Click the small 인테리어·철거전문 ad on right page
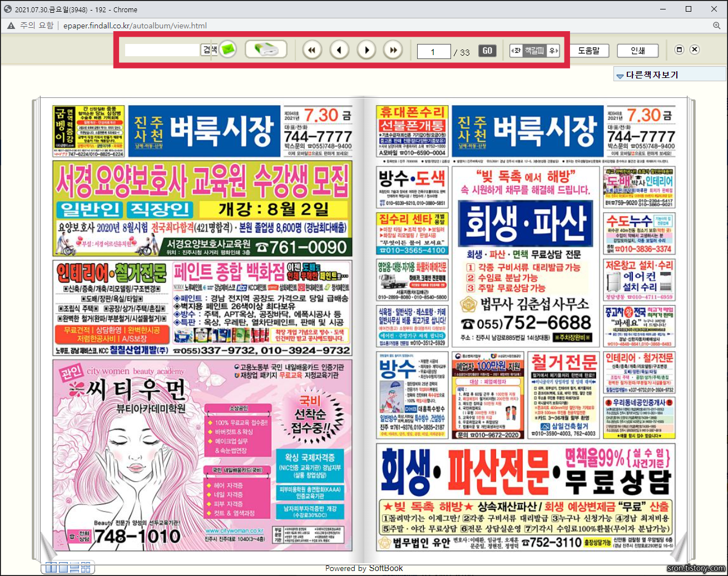728x576 pixels. tap(639, 372)
